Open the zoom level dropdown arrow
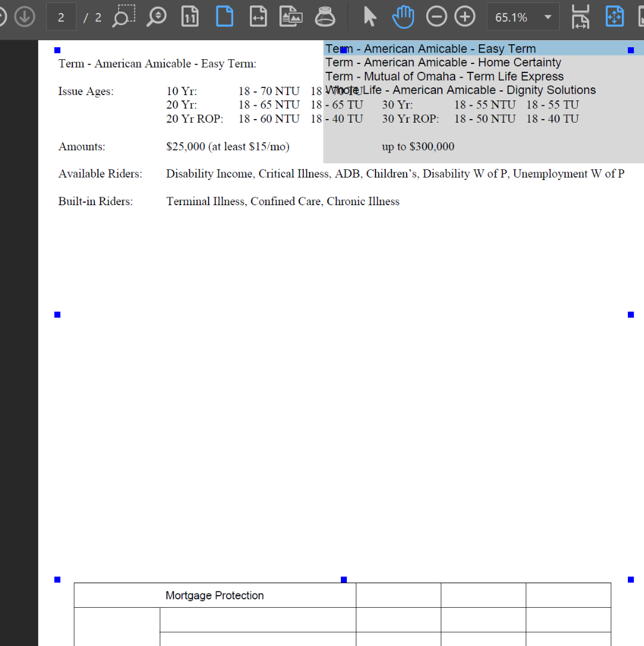The image size is (644, 646). pyautogui.click(x=548, y=17)
